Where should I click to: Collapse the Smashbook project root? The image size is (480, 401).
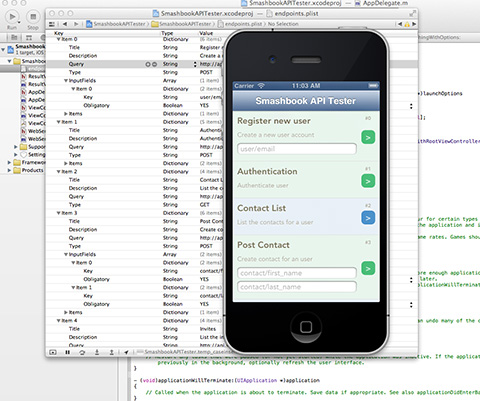(x=3, y=50)
